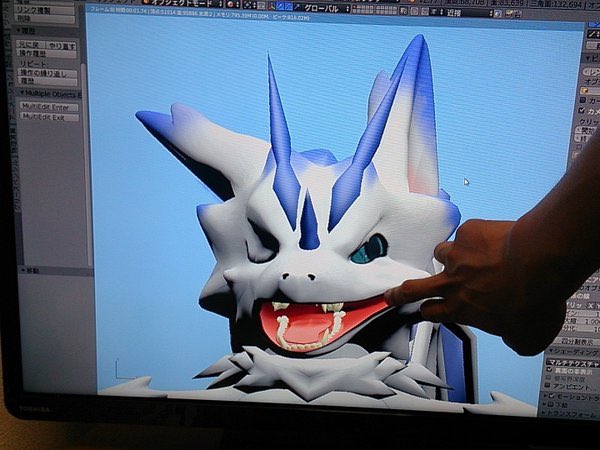The width and height of the screenshot is (600, 450).
Task: Toggle the モーショントラ checkbox
Action: point(552,396)
